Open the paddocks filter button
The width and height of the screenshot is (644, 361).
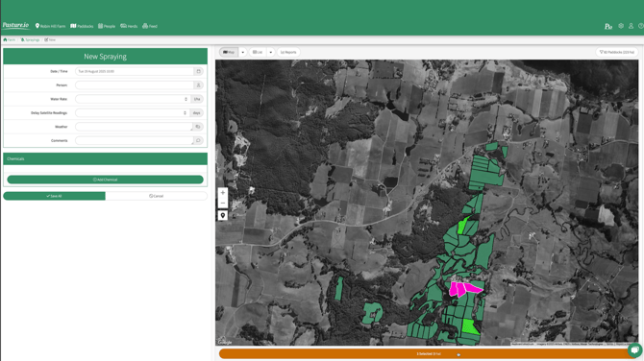616,52
